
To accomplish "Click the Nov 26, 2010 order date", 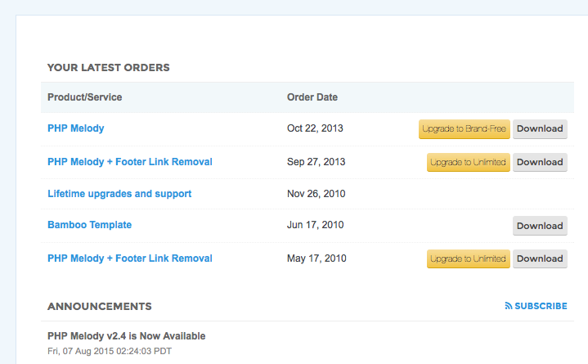I will 316,194.
